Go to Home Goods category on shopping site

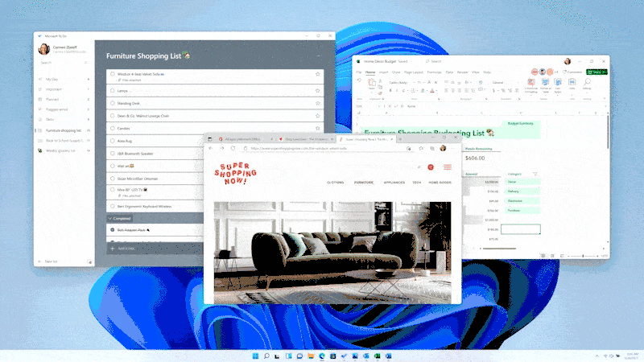point(440,183)
